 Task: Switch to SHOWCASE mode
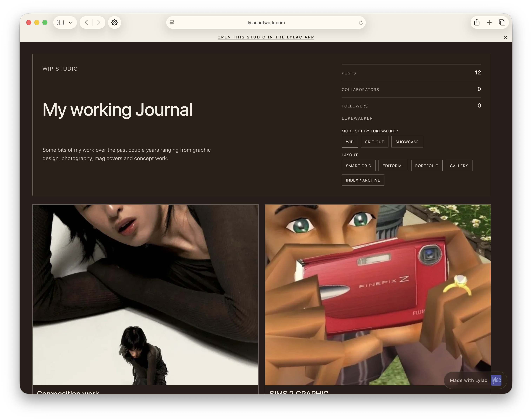(407, 142)
